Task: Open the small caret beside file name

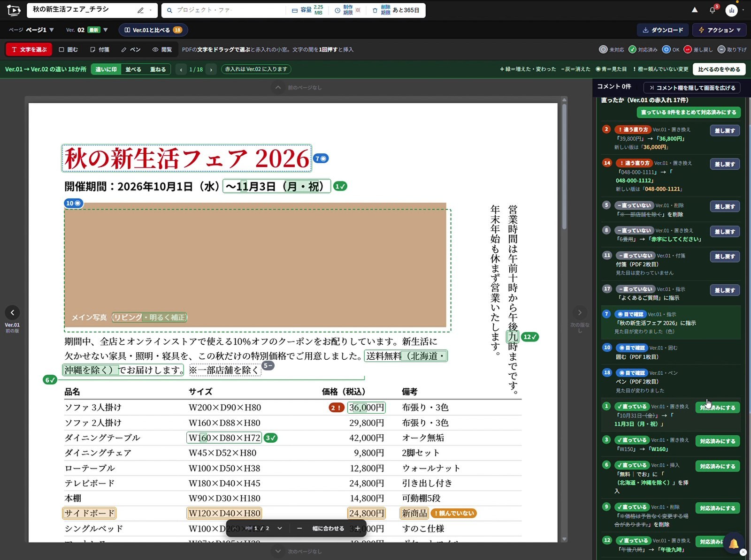Action: pos(151,10)
